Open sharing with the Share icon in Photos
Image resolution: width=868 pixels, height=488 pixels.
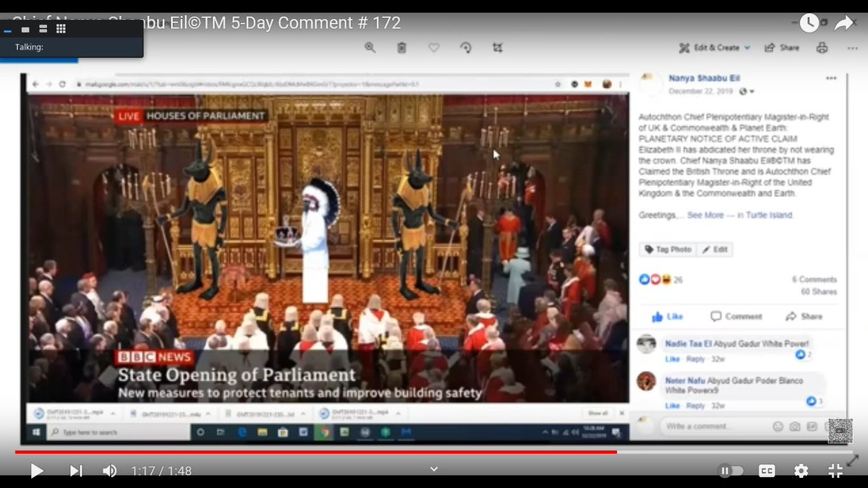point(781,47)
